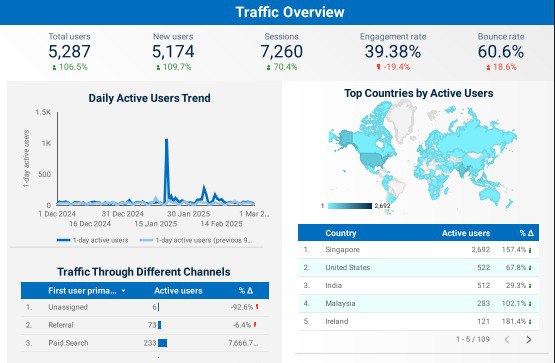Select the Unassigned channel row
Viewport: 555px width, 363px height.
pyautogui.click(x=145, y=307)
